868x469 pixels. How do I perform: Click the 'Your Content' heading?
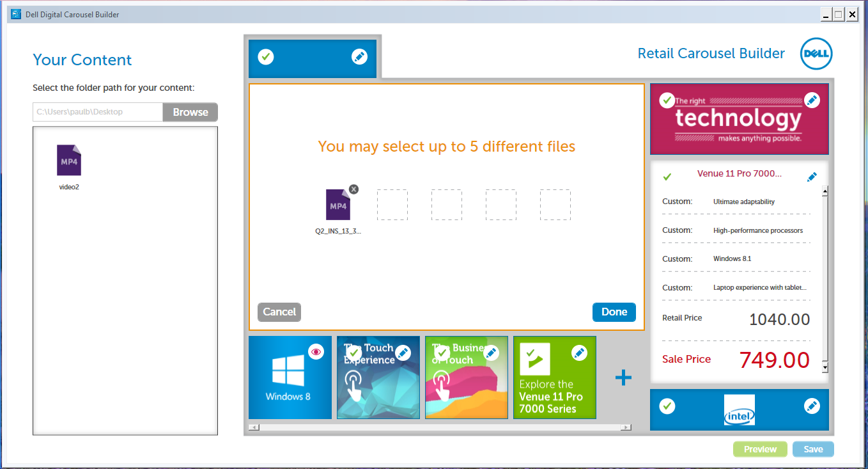tap(82, 60)
